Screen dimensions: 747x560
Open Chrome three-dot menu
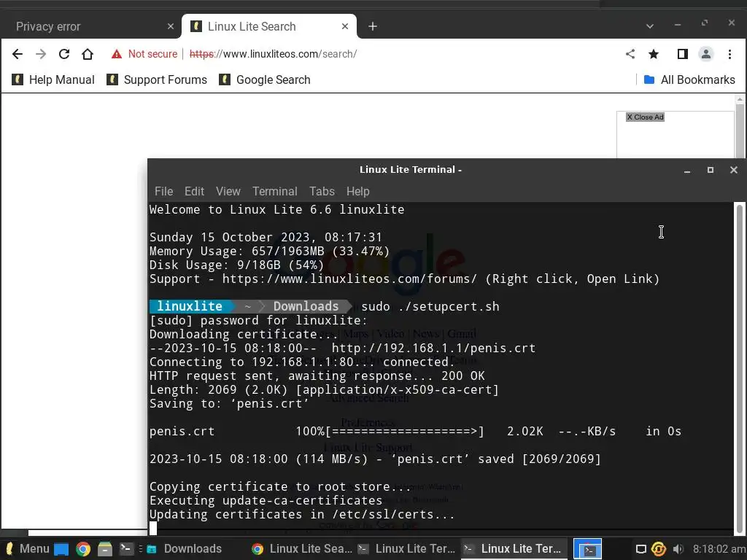(x=729, y=54)
